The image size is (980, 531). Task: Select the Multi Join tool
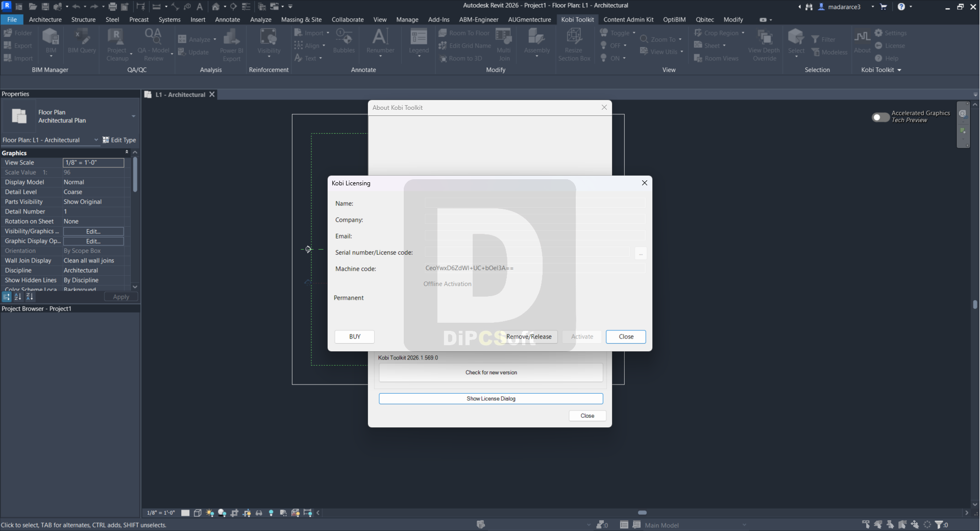504,45
